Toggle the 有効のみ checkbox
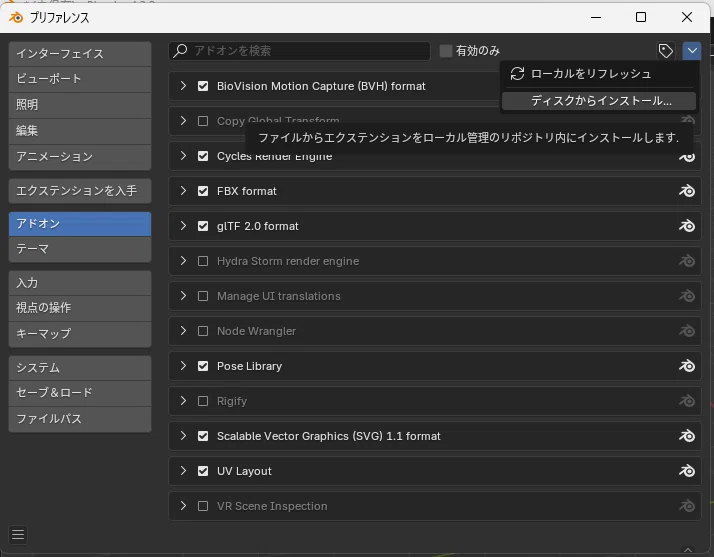714x557 pixels. pyautogui.click(x=446, y=51)
